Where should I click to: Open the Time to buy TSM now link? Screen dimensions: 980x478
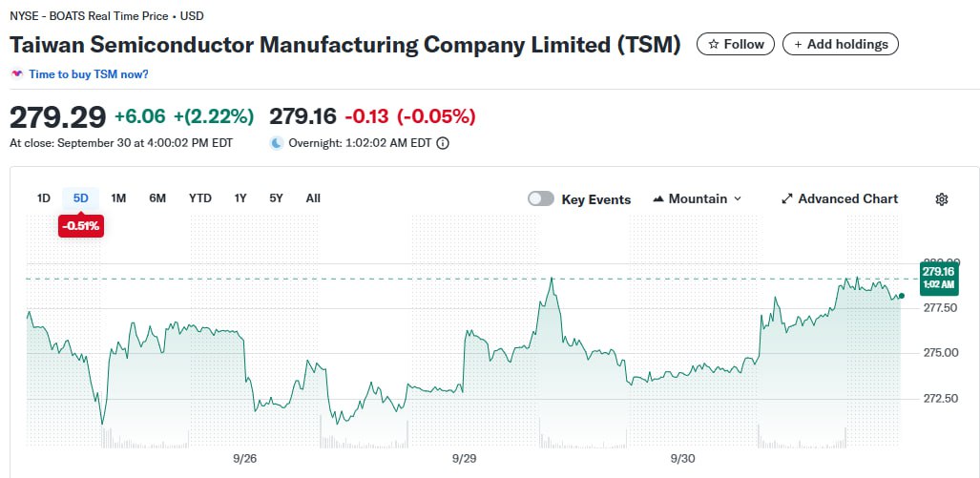point(89,73)
